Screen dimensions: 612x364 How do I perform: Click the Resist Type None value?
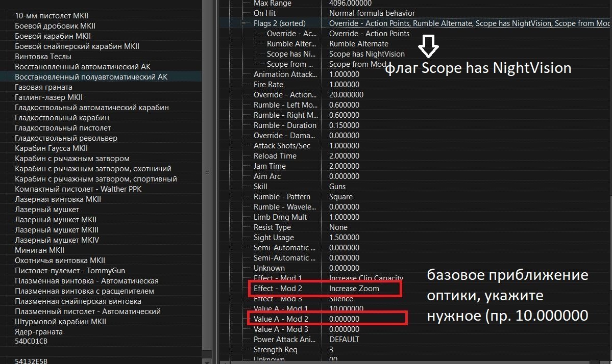(338, 227)
